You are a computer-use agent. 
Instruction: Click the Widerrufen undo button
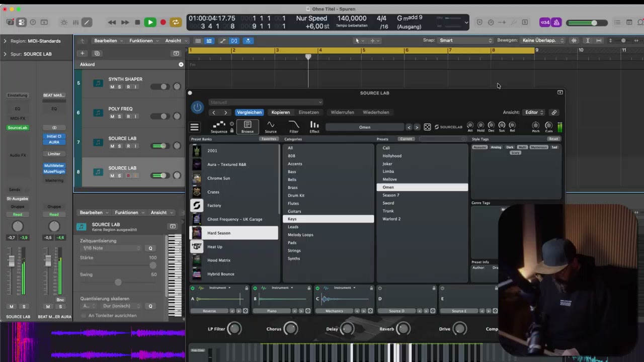point(343,113)
